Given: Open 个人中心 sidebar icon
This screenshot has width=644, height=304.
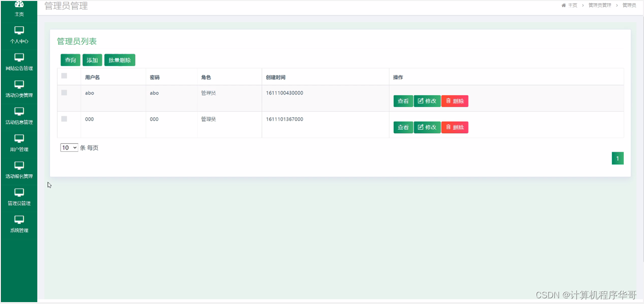Looking at the screenshot, I should [x=19, y=31].
